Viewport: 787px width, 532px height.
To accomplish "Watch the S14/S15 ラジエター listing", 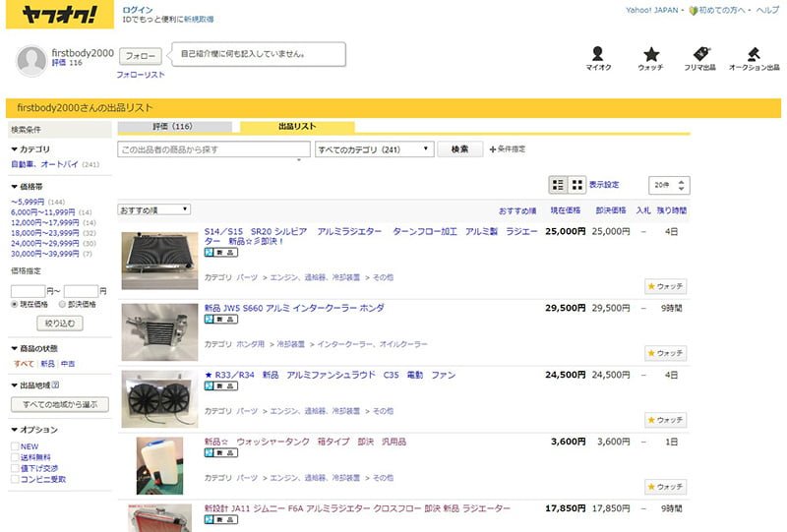I will click(x=666, y=286).
